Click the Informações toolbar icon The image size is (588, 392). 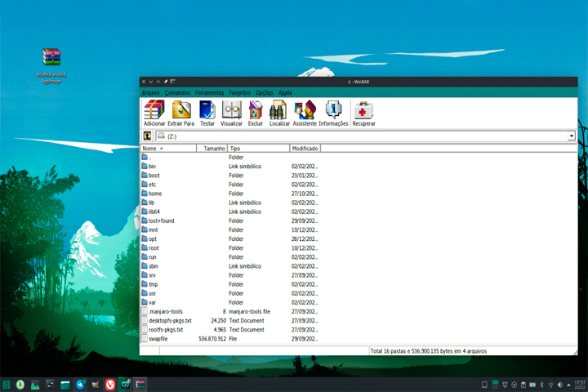(333, 113)
